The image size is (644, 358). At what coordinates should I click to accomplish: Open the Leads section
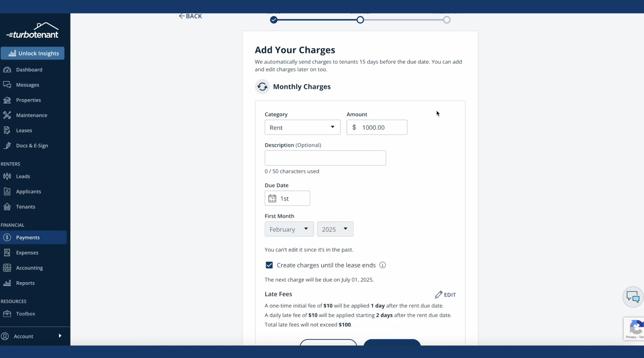tap(23, 176)
